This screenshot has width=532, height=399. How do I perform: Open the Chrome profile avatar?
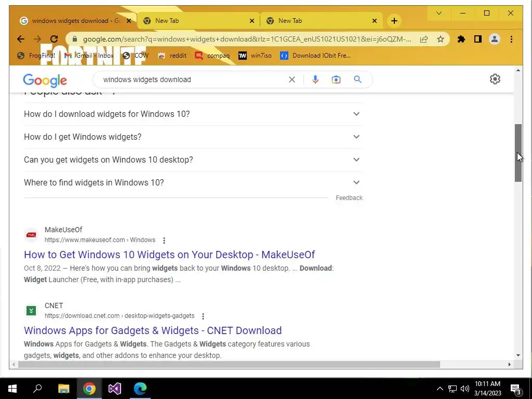coord(495,39)
